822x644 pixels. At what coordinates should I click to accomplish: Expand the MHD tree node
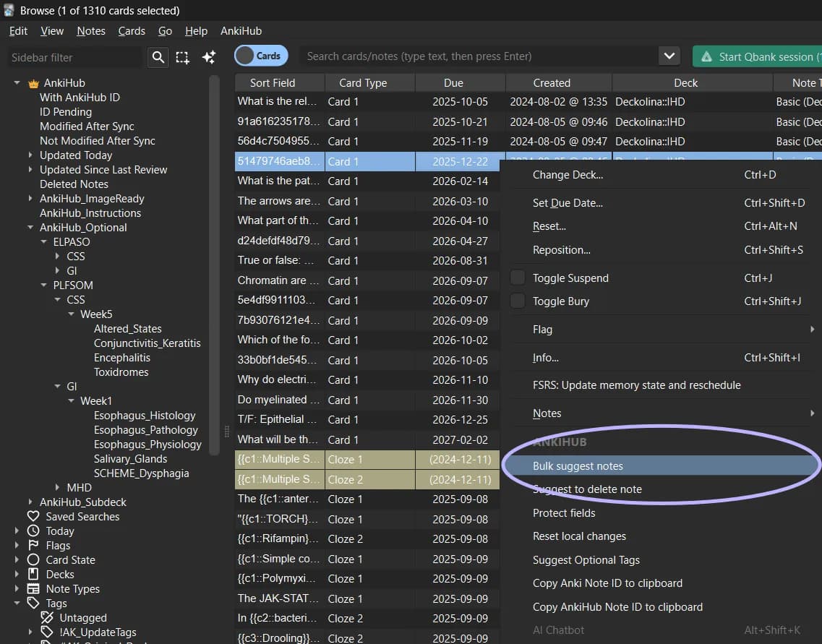tap(57, 487)
